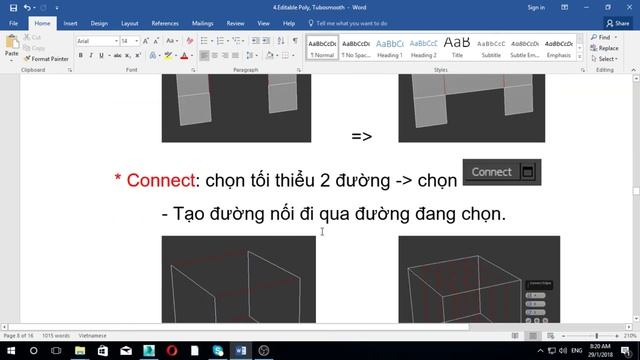The height and width of the screenshot is (360, 640).
Task: Open Skype from taskbar
Action: [218, 351]
